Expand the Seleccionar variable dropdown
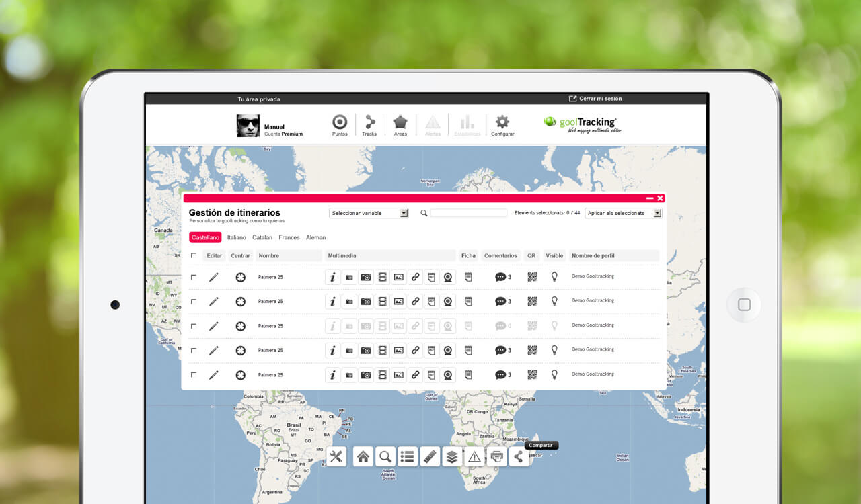This screenshot has height=504, width=861. (369, 213)
